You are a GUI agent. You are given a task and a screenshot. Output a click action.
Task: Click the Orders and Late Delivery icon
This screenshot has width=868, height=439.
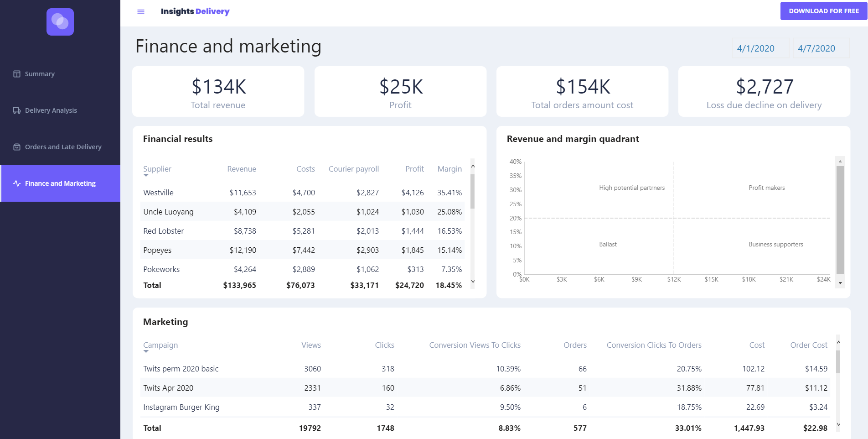[17, 147]
